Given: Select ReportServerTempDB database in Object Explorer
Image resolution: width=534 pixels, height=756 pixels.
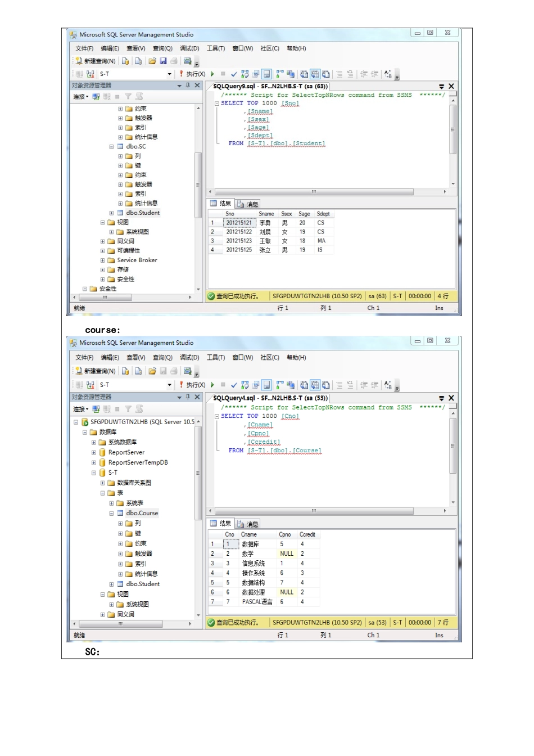Looking at the screenshot, I should point(138,462).
